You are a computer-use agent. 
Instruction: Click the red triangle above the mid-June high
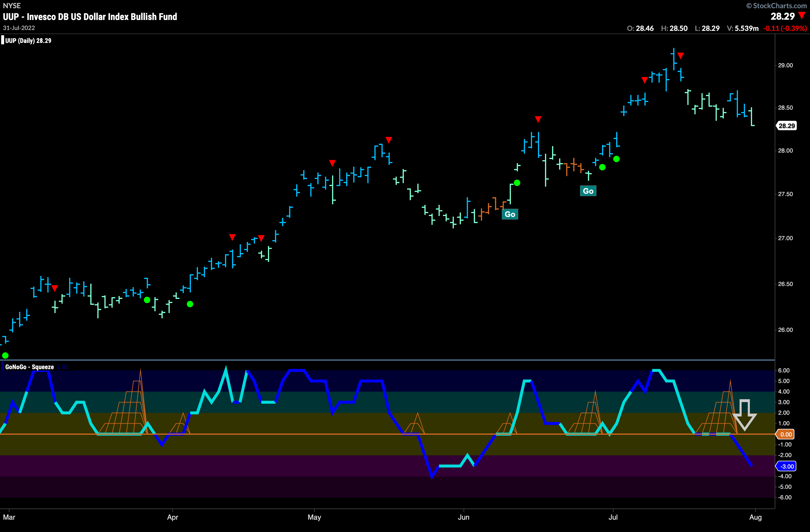(538, 119)
